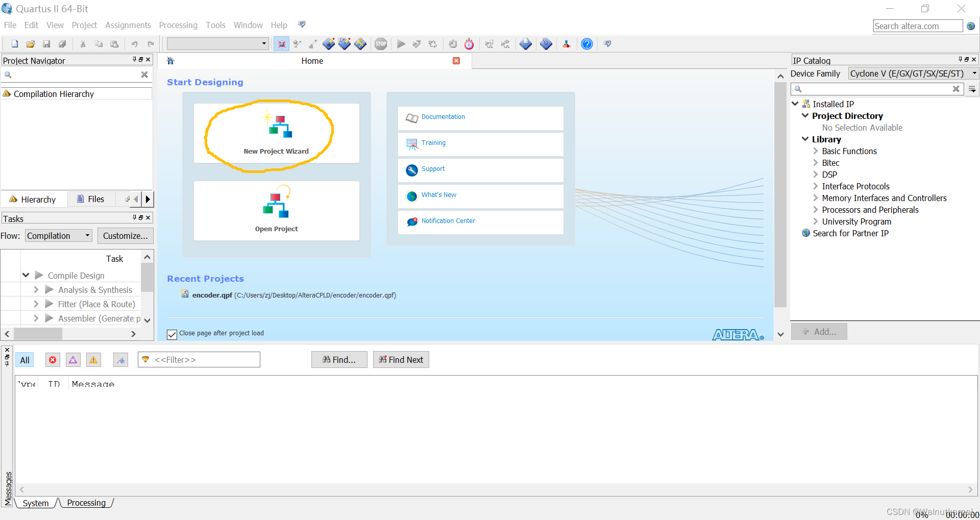This screenshot has height=520, width=980.
Task: Expand the Basic Functions library
Action: (815, 151)
